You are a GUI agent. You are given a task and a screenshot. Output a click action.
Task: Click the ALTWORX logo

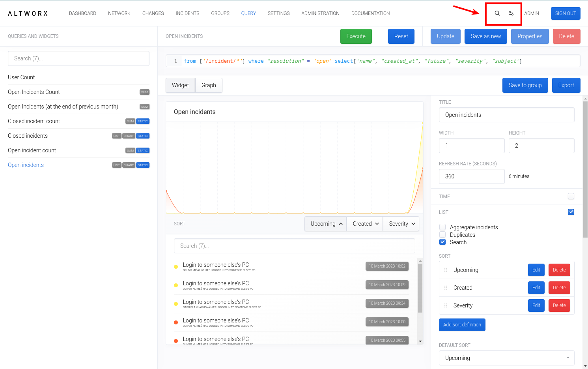point(28,13)
